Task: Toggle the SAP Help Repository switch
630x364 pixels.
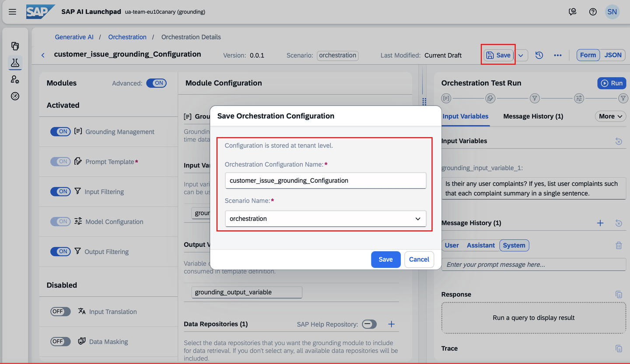Action: [x=369, y=324]
